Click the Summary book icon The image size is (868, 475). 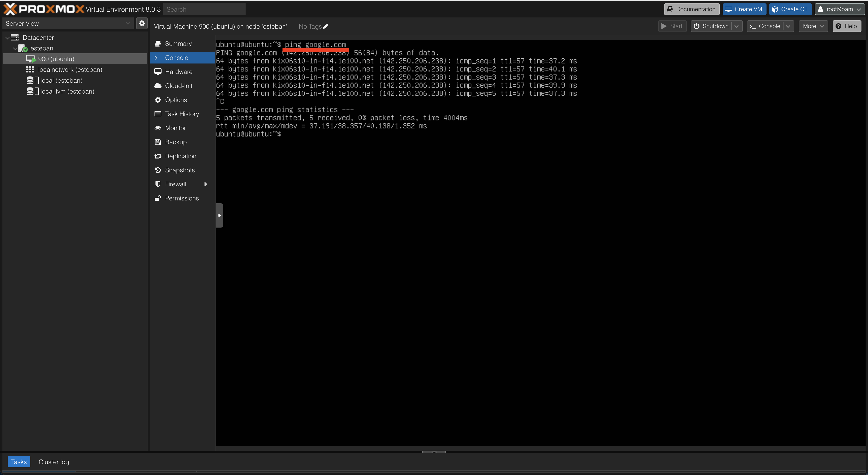point(158,43)
